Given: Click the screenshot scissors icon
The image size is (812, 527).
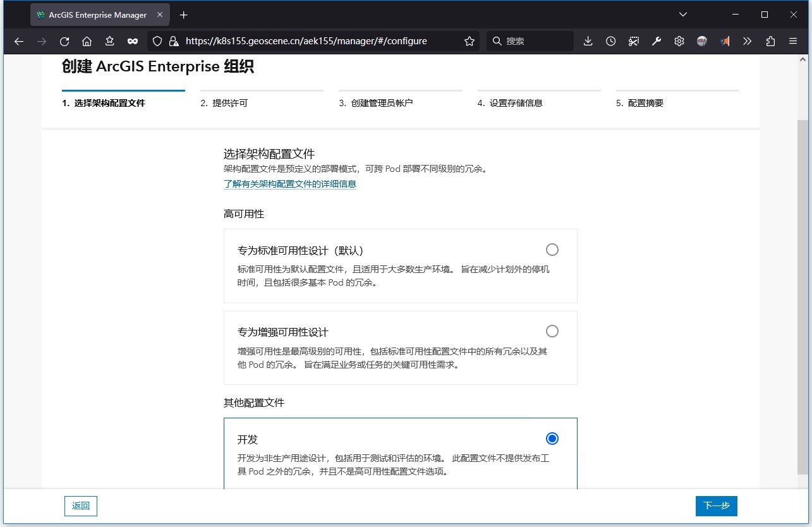Looking at the screenshot, I should (x=634, y=41).
